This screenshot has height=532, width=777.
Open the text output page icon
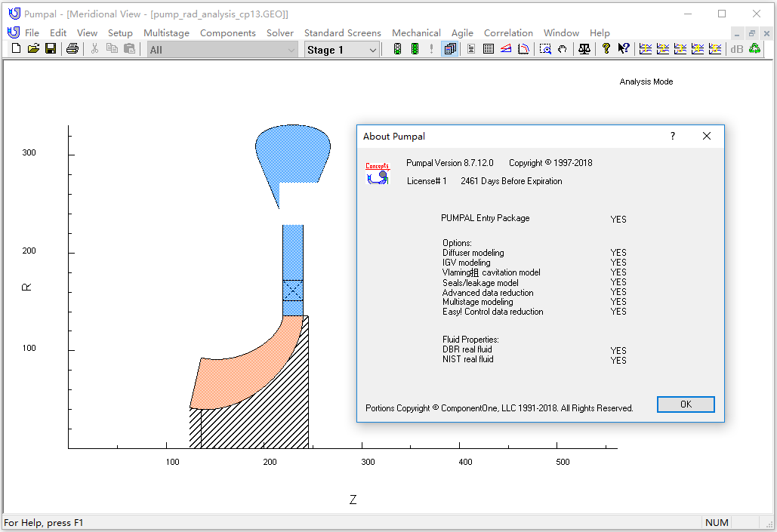471,49
